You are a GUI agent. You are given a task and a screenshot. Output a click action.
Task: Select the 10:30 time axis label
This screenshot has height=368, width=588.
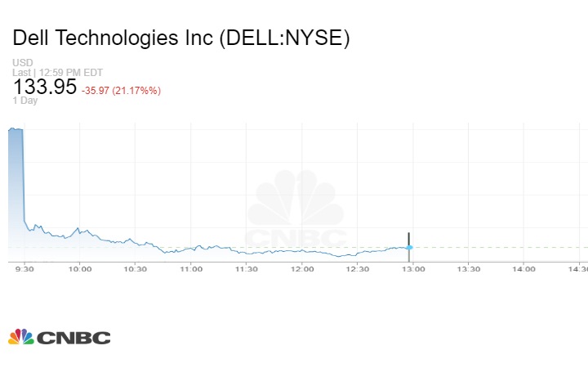coord(135,268)
